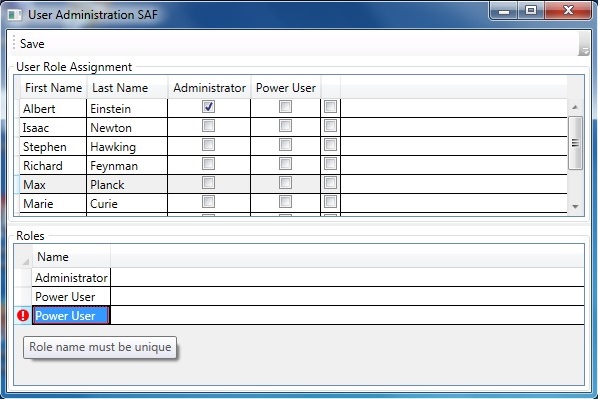The image size is (598, 399).
Task: Click the Administrator column header
Action: [x=209, y=88]
